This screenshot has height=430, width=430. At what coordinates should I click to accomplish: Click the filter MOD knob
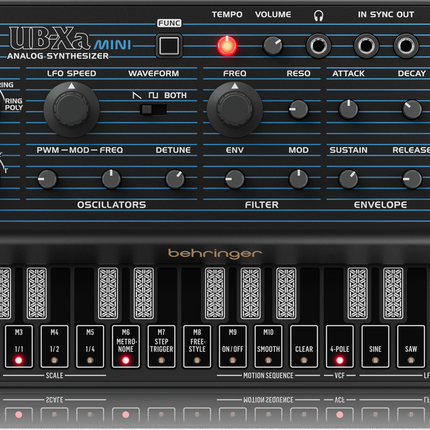[x=298, y=179]
